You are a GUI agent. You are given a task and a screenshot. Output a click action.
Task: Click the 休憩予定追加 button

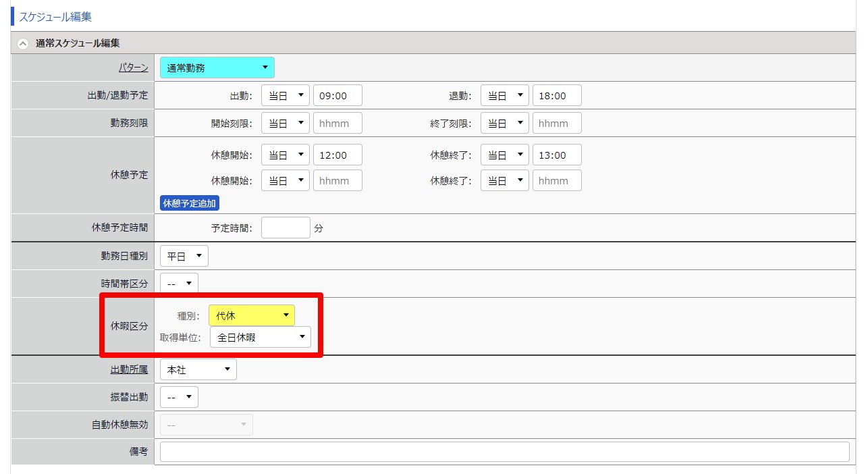(x=190, y=203)
